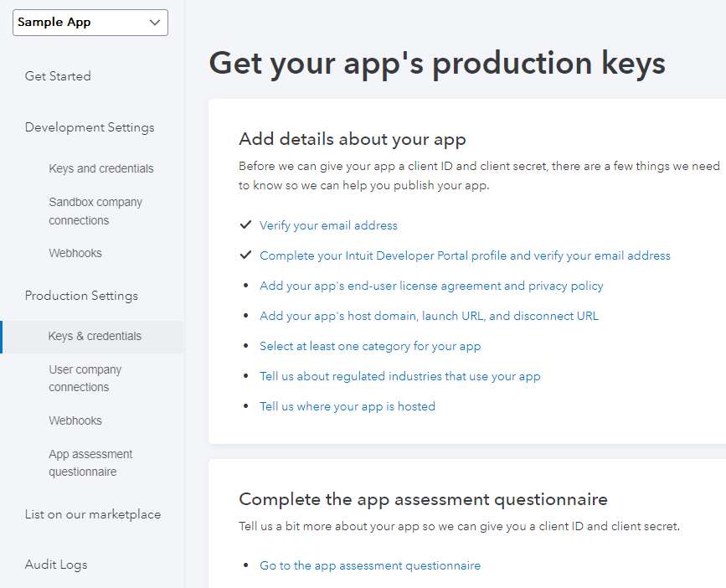This screenshot has width=726, height=588.
Task: Open App assessment questionnaire sidebar item
Action: [x=90, y=462]
